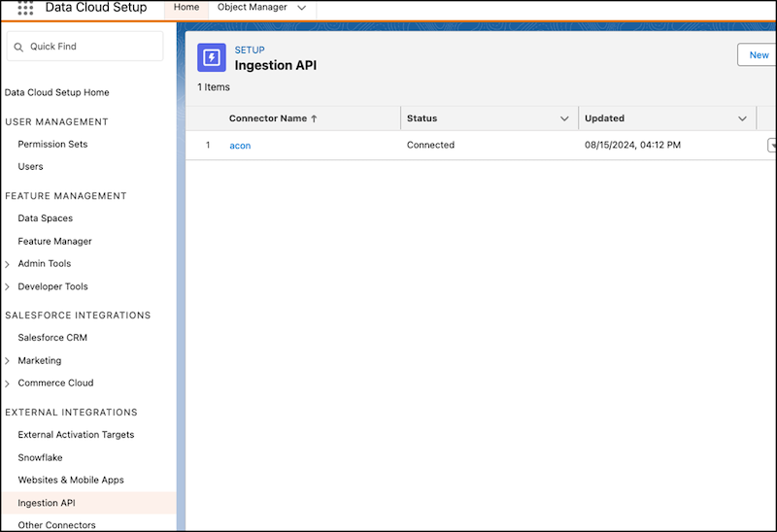
Task: Open the App Launcher dots icon
Action: coord(25,8)
